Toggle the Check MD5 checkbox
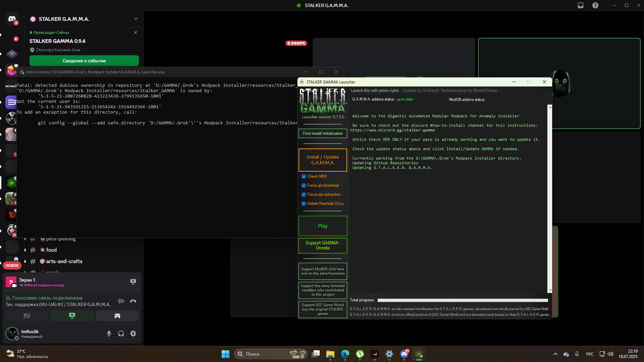The image size is (644, 362). [x=304, y=177]
